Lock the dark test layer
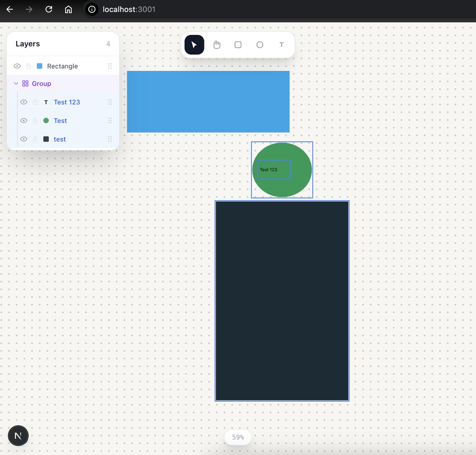 35,139
